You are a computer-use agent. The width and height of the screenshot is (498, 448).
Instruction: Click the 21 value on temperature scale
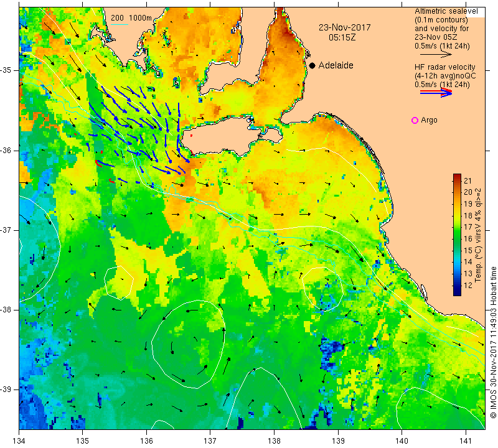point(468,181)
